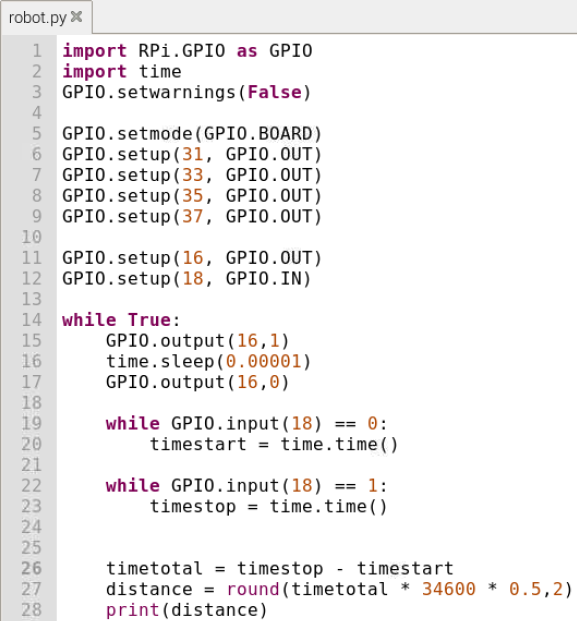Image resolution: width=577 pixels, height=621 pixels.
Task: Click line number 10 in gutter
Action: pos(32,237)
